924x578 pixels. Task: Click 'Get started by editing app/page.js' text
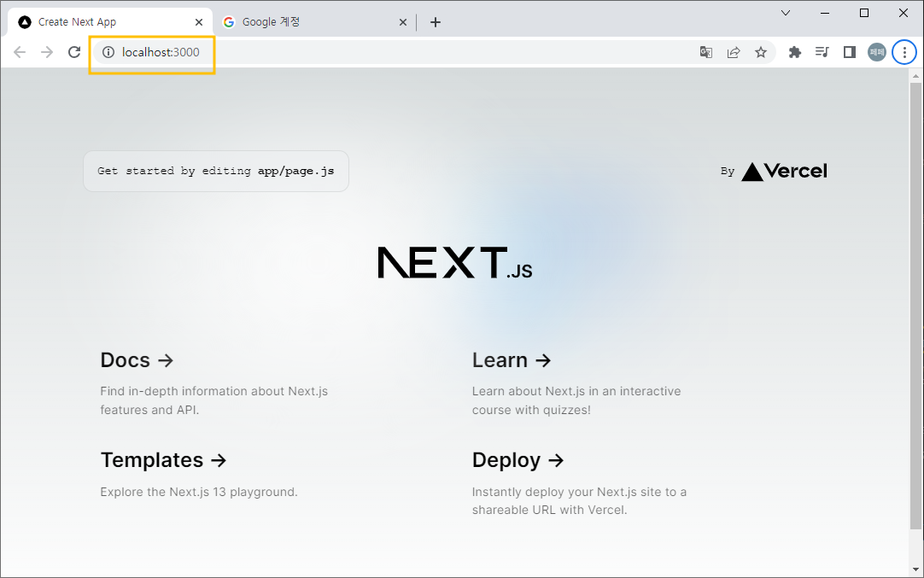point(216,171)
